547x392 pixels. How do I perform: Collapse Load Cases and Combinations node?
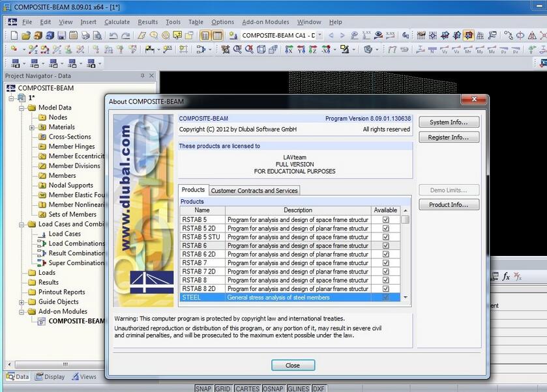click(x=22, y=225)
